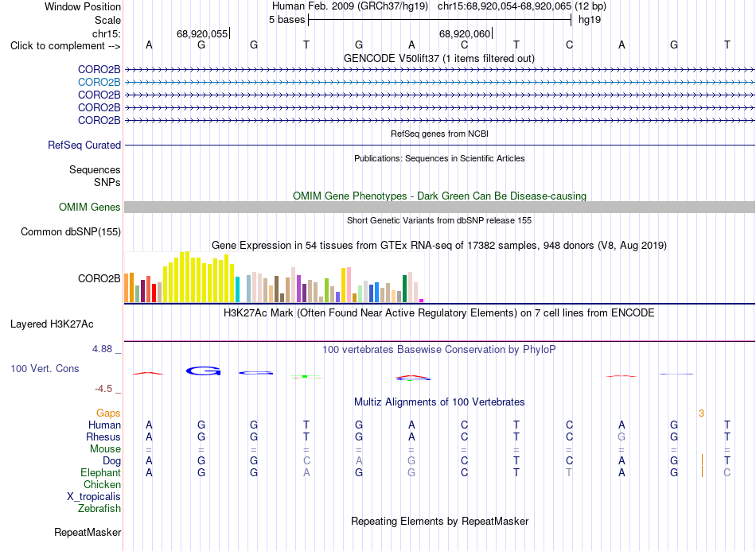Click the chr15: ruler label

[106, 33]
